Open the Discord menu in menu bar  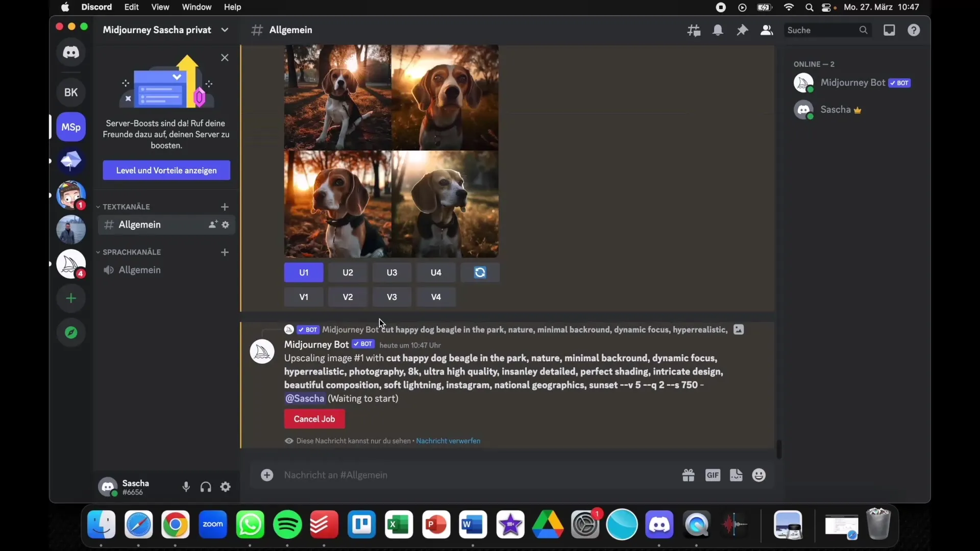pos(96,7)
